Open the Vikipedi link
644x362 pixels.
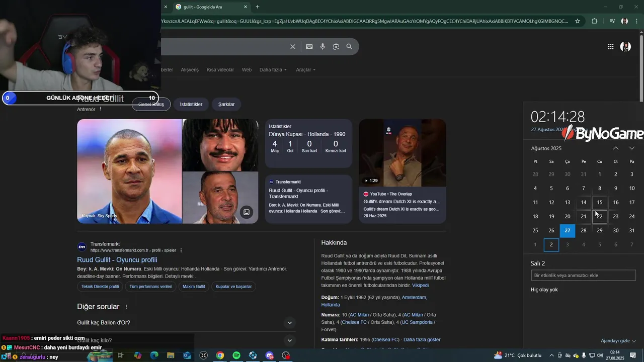[421, 286]
